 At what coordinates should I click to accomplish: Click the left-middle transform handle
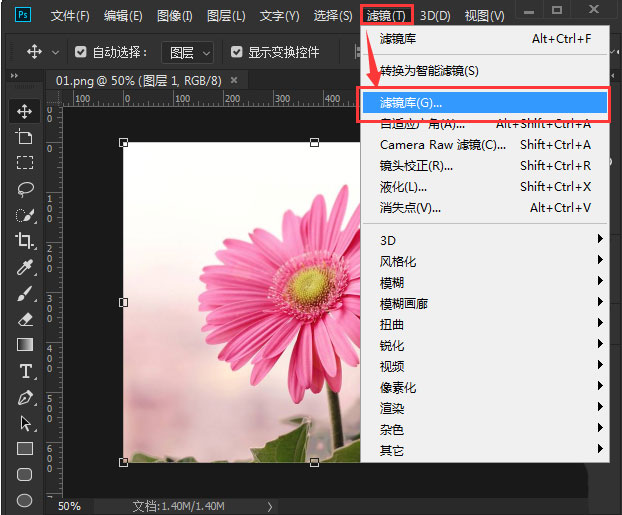(123, 302)
